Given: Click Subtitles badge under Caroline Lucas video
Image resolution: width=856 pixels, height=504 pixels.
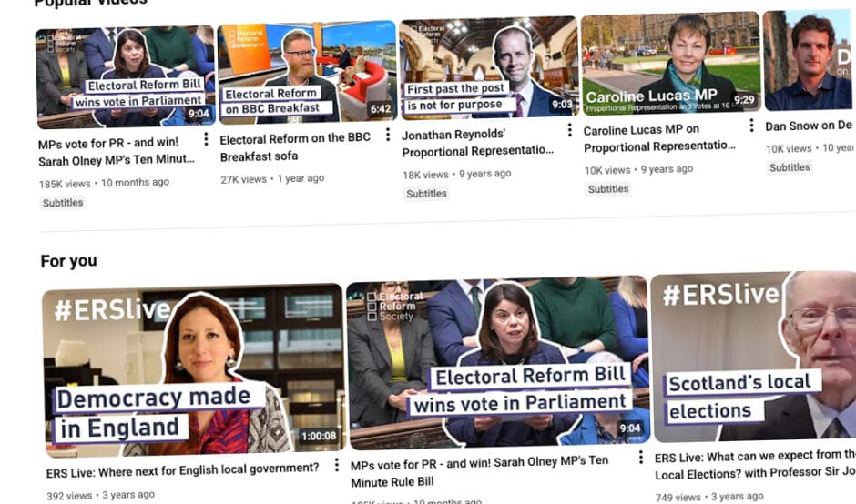Looking at the screenshot, I should pyautogui.click(x=608, y=188).
